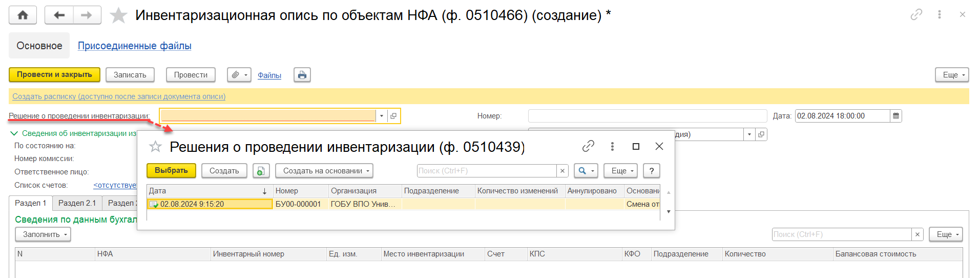Open the Заполнить dropdown menu
The height and width of the screenshot is (278, 980).
tap(43, 234)
